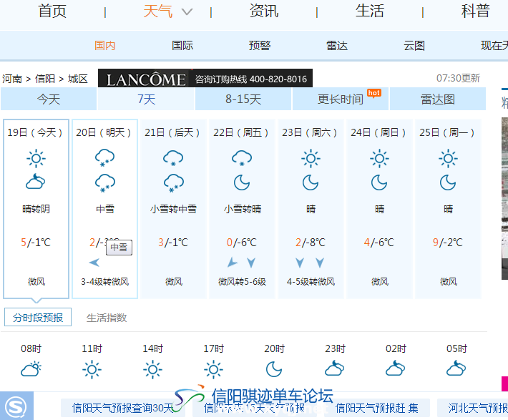Click the 预警 sub-navigation link
Screen dimensions: 508x420
(x=260, y=46)
